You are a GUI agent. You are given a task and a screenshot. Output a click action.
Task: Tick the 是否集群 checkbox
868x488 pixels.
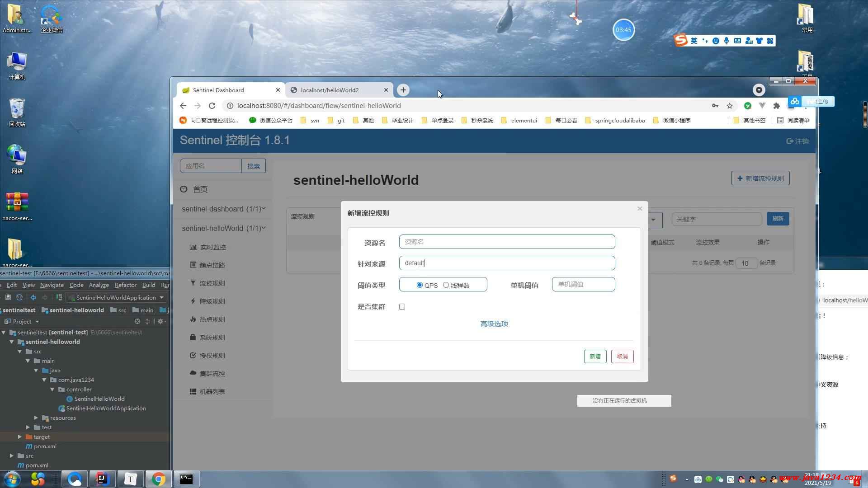point(402,307)
